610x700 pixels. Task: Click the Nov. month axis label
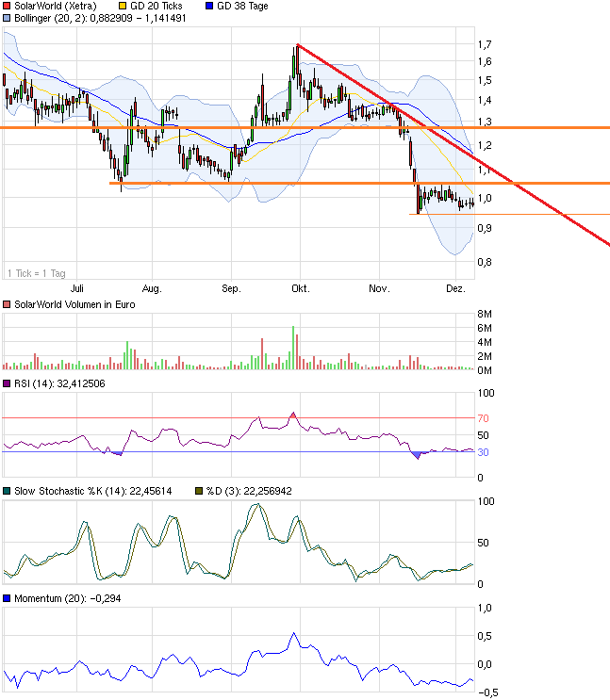pos(379,288)
